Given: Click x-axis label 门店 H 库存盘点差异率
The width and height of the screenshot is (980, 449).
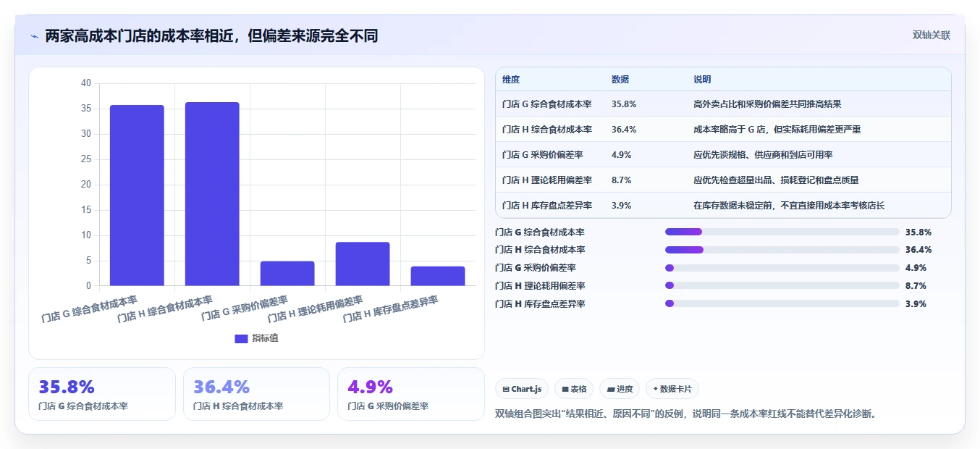Looking at the screenshot, I should (390, 310).
